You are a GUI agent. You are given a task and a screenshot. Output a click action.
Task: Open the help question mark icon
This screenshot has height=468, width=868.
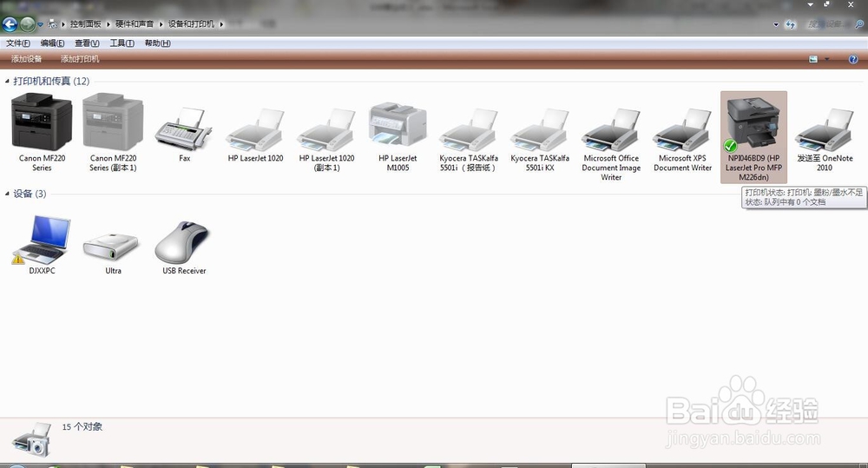pos(853,59)
